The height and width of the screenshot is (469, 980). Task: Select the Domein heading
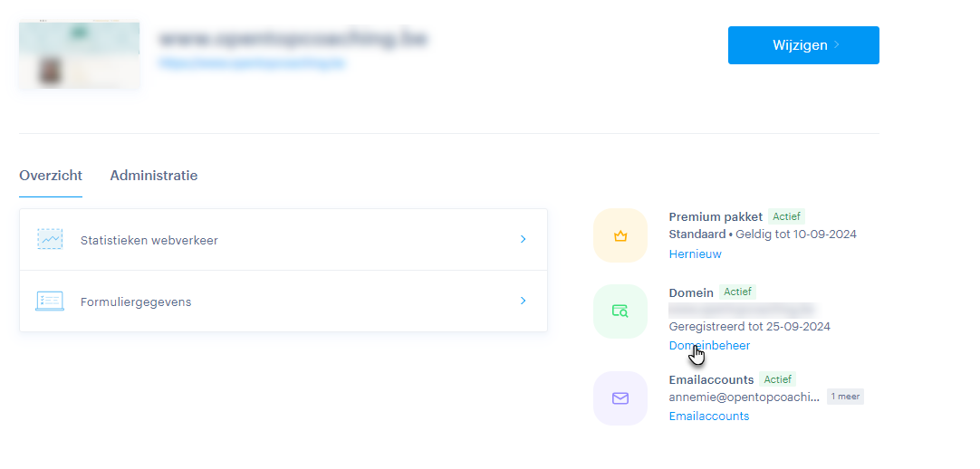(x=691, y=292)
